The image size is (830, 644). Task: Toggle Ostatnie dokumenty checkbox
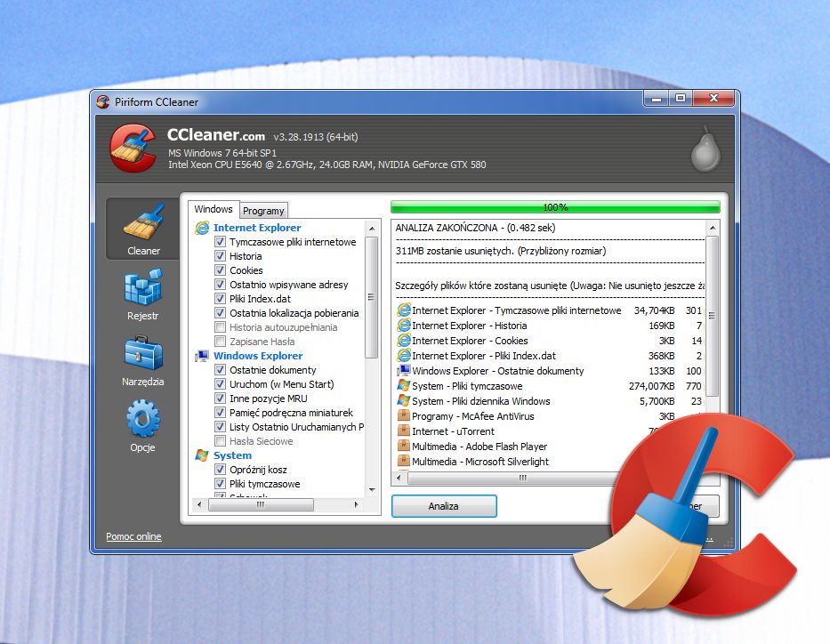point(221,370)
